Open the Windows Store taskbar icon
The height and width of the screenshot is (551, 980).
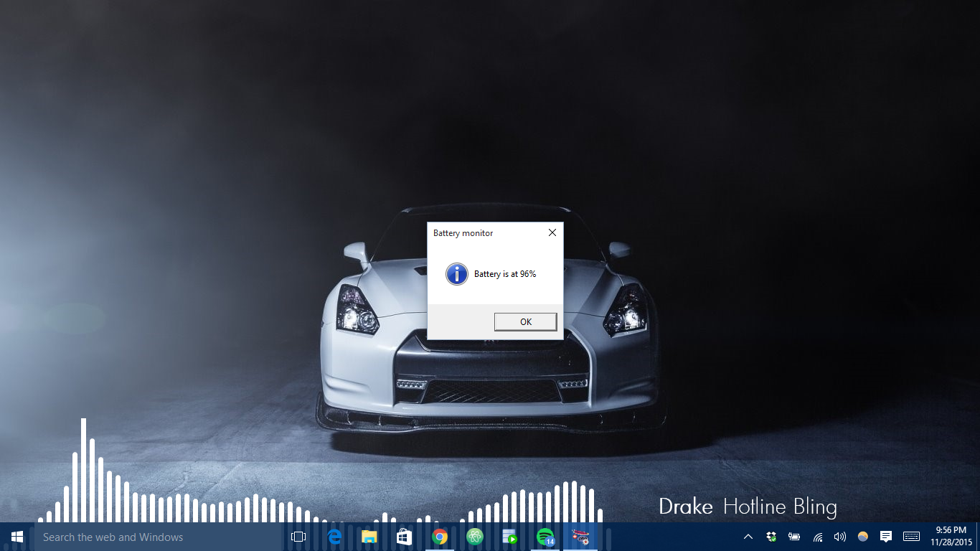click(x=404, y=537)
